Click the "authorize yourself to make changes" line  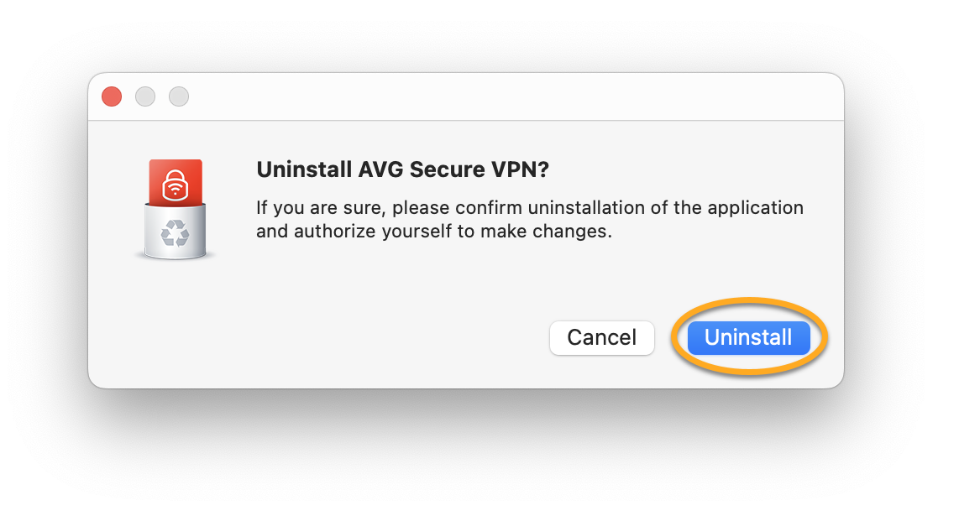coord(432,231)
